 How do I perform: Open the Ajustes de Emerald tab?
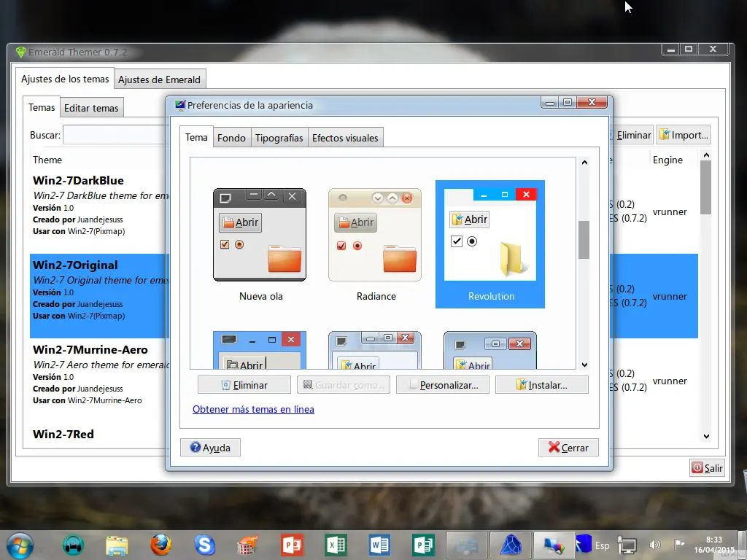160,79
